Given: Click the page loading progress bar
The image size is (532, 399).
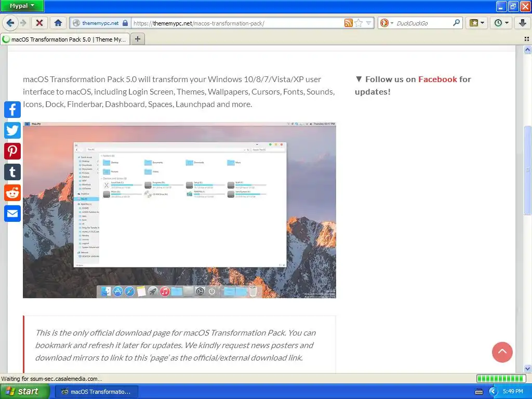Looking at the screenshot, I should 501,378.
